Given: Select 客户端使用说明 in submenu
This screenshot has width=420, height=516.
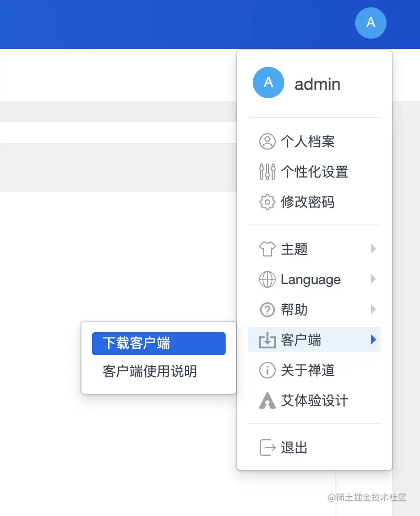Looking at the screenshot, I should [159, 371].
